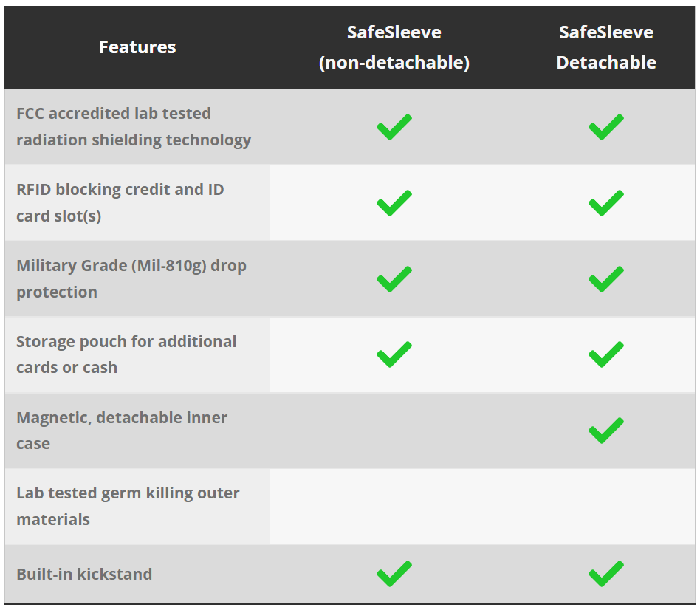Click Detachable checkmark for Built-in kickstand
Screen dimensions: 700x610
[605, 574]
